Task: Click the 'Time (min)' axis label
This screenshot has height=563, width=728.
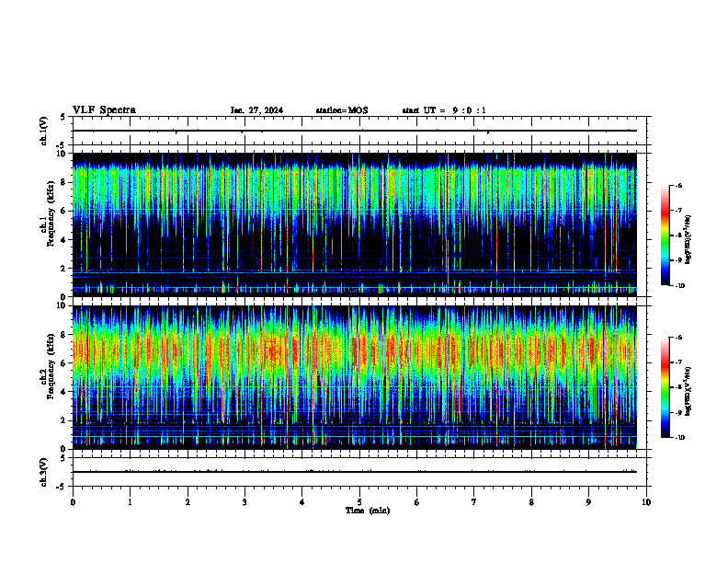Action: [368, 511]
